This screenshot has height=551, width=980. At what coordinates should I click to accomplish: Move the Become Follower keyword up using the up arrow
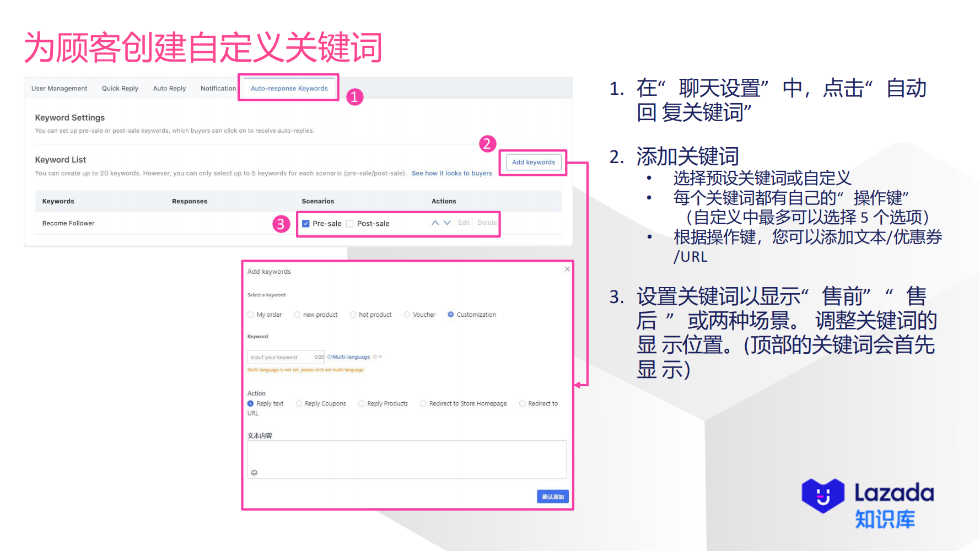pyautogui.click(x=435, y=223)
